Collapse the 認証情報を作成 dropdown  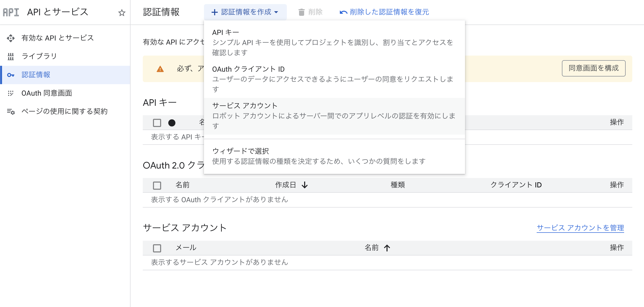click(245, 12)
